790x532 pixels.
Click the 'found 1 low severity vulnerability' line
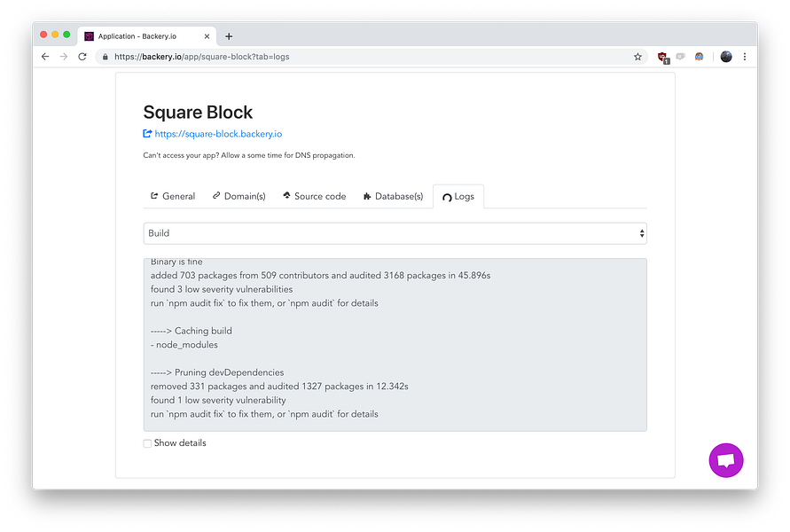point(218,400)
